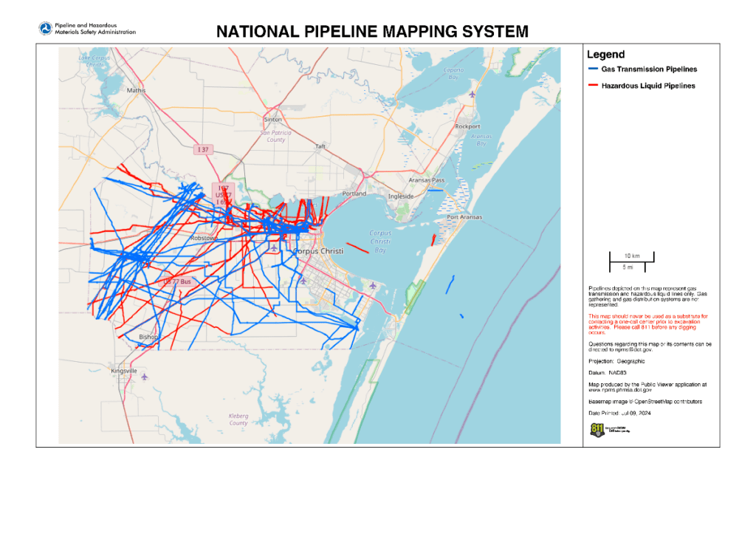Open the www.npms.phmsa.dot.gov link

(x=620, y=390)
